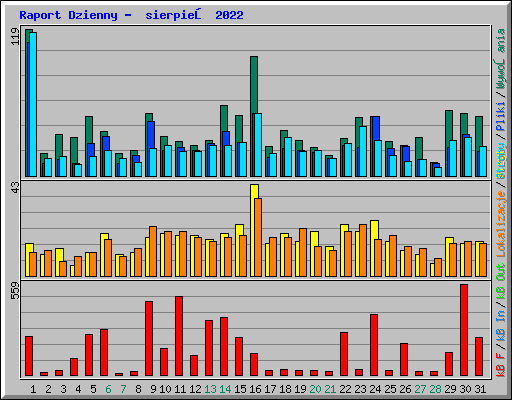Click the title 'Raport Dzienny - sierpień 2022'

131,15
